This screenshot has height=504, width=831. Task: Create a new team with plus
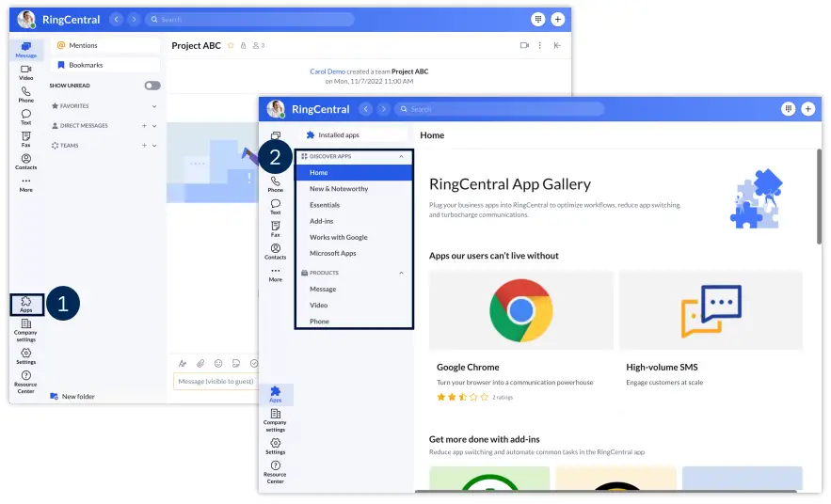click(x=144, y=145)
